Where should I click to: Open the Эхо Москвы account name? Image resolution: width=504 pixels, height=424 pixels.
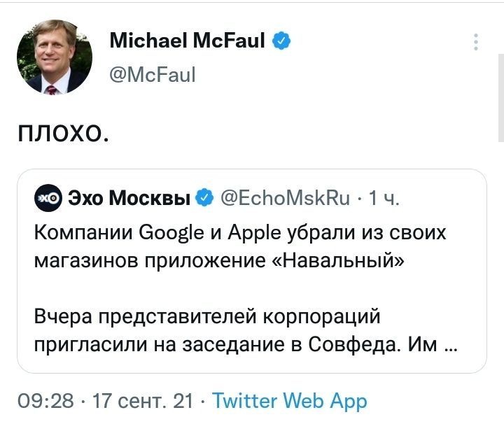click(x=129, y=199)
